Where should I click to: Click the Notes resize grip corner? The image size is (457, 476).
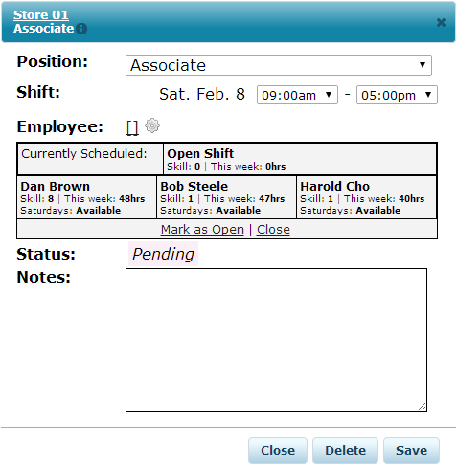(x=423, y=406)
